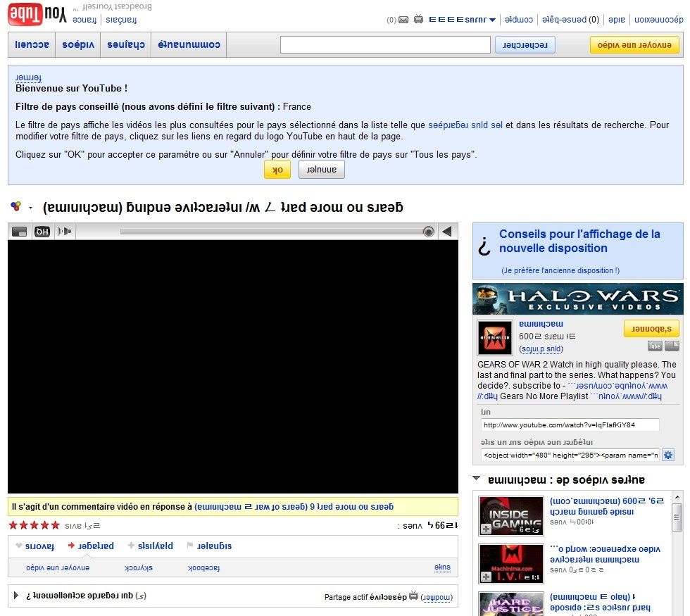Click the annuler button
The height and width of the screenshot is (616, 690).
[322, 170]
